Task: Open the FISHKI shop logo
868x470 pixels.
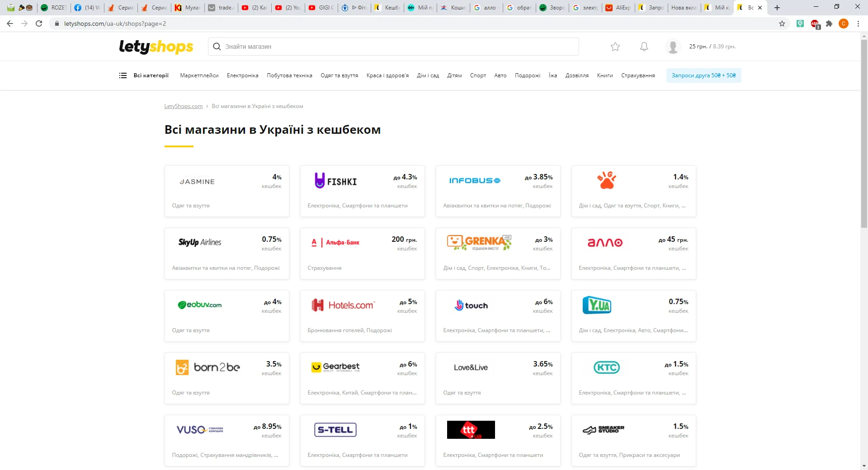Action: (336, 181)
